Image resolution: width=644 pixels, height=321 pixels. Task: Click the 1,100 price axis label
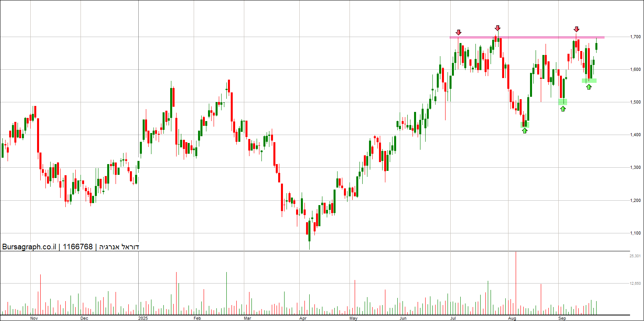[x=635, y=233]
